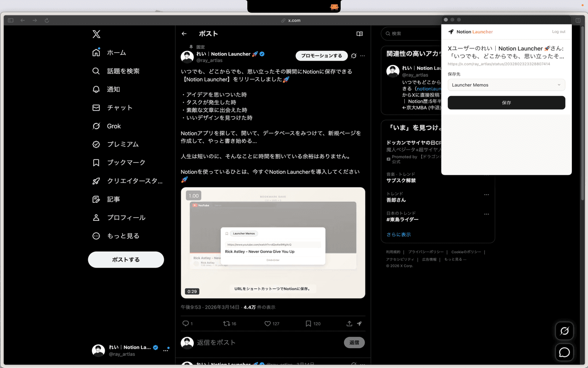Click the 記事 articles icon
Viewport: 588px width, 368px height.
click(x=96, y=199)
